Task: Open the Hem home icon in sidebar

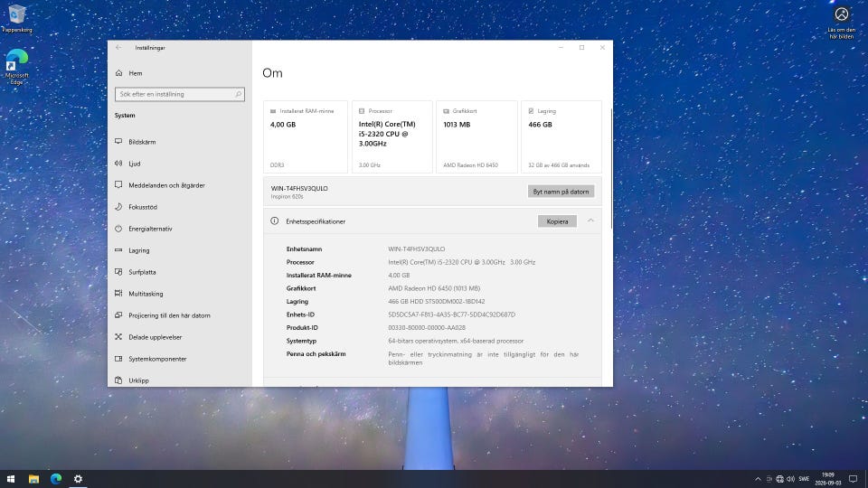Action: coord(118,73)
